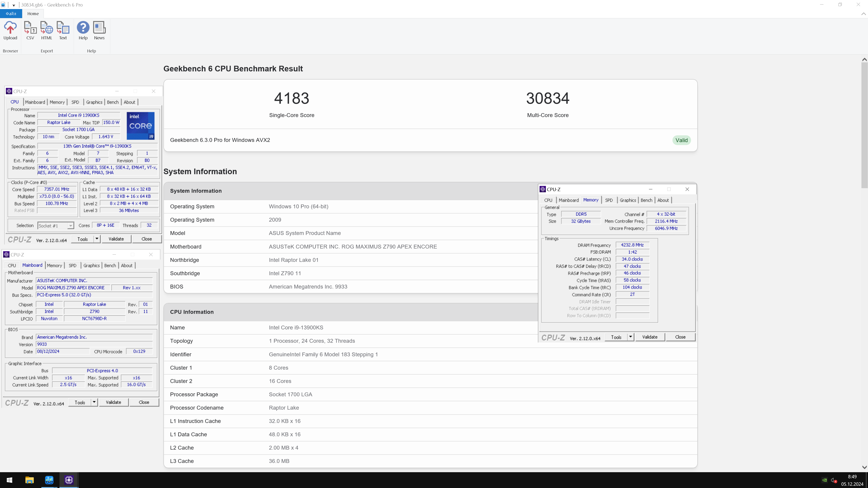Open Tools dropdown arrow in CPU-Z Memory window
868x488 pixels.
(x=630, y=337)
